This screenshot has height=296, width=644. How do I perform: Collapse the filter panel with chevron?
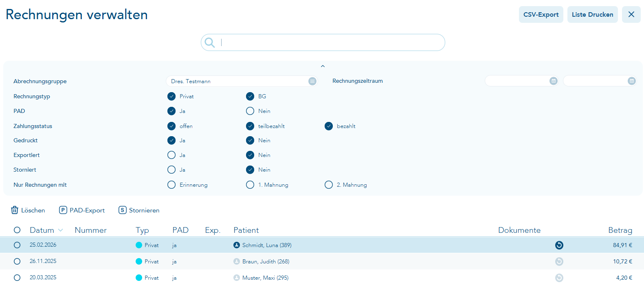(323, 66)
